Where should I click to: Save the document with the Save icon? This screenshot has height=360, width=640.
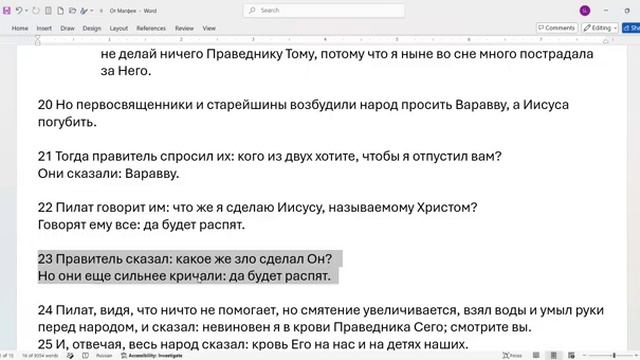(7, 11)
